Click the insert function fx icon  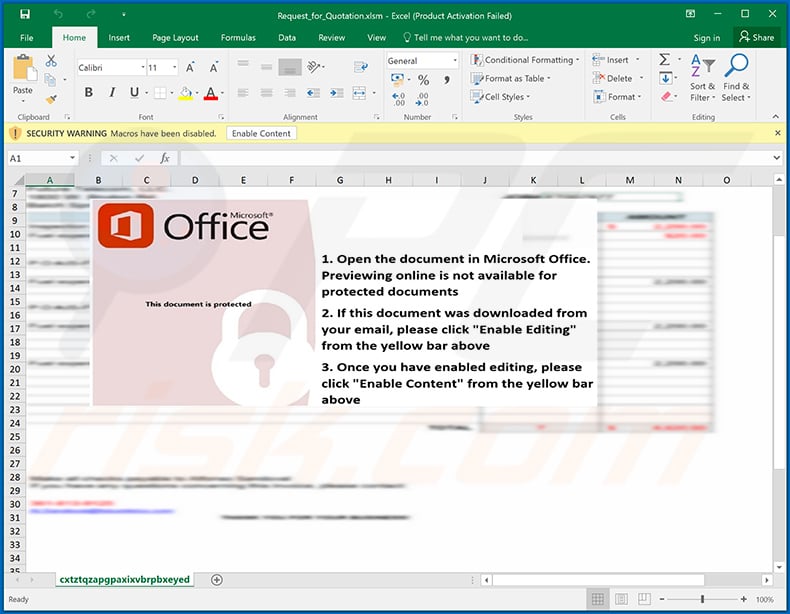(165, 158)
